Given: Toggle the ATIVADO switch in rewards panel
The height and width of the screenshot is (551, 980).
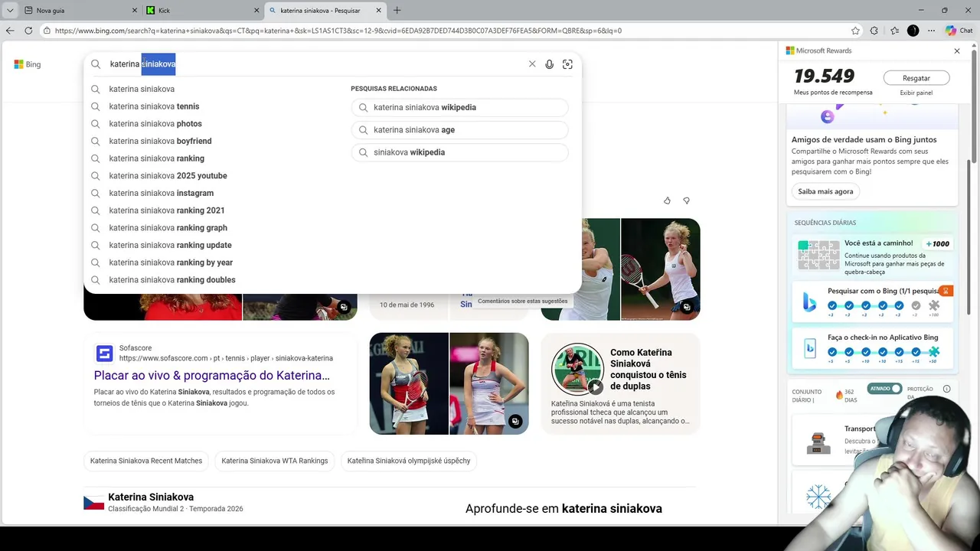Looking at the screenshot, I should click(x=884, y=389).
